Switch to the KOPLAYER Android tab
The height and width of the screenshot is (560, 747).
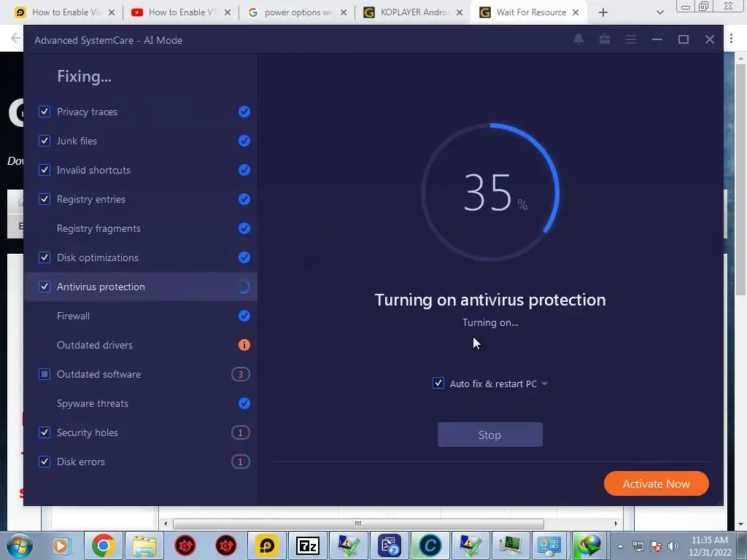coord(414,12)
